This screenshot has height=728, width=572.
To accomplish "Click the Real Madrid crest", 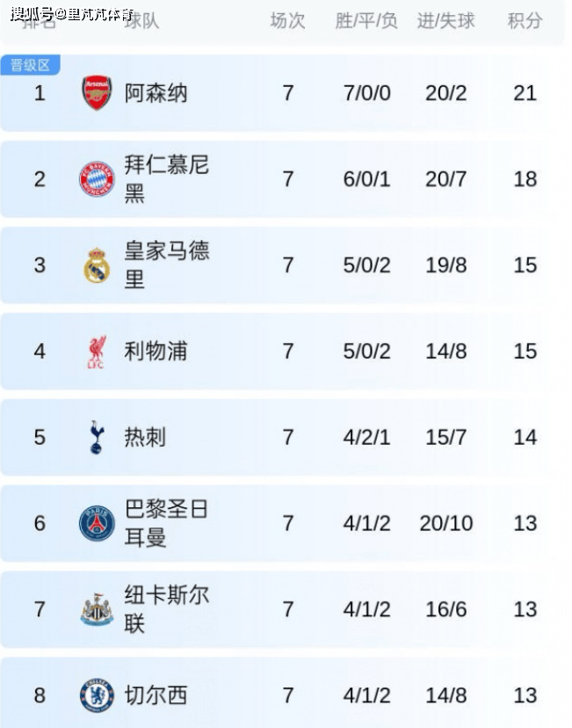I will 97,266.
